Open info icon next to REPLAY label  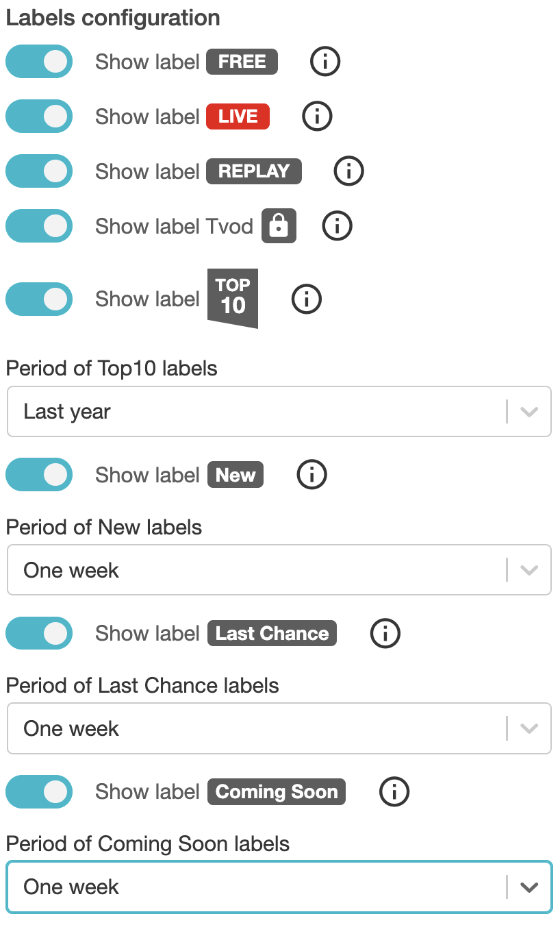click(x=349, y=171)
